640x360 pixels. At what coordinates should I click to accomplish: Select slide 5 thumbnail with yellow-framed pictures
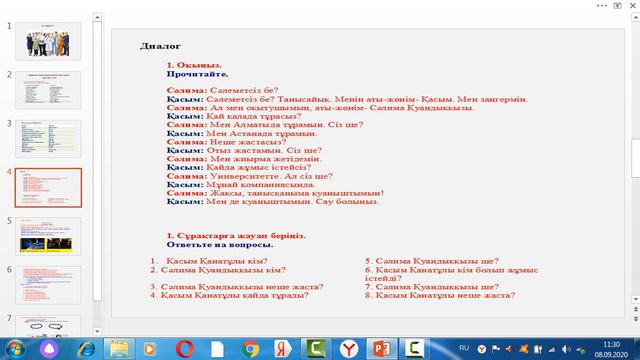[x=48, y=236]
